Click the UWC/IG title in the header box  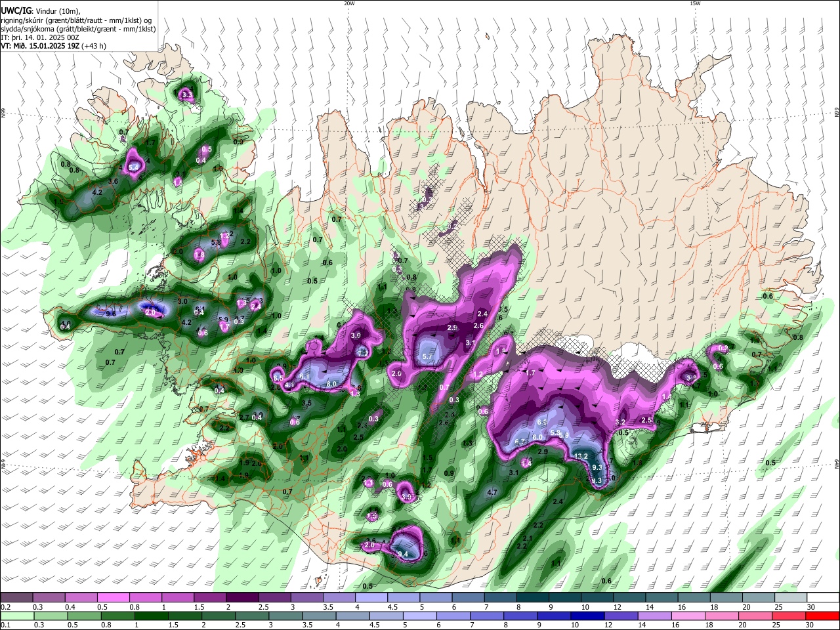(16, 10)
